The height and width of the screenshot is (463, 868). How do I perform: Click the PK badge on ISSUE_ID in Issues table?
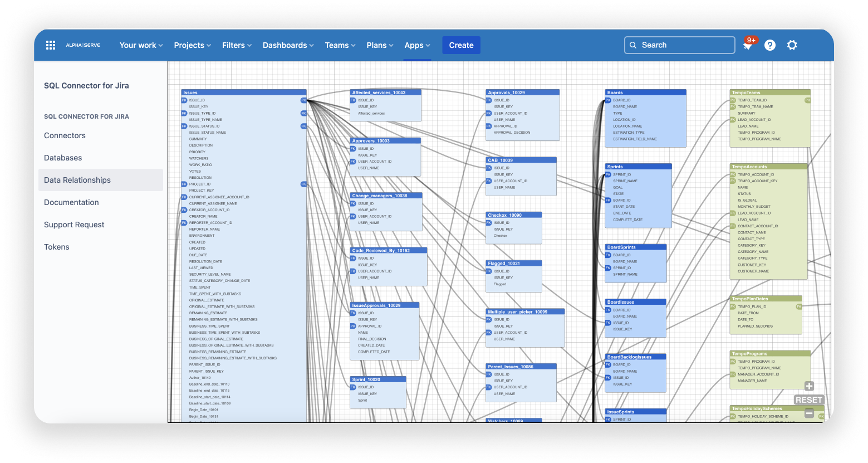point(184,100)
